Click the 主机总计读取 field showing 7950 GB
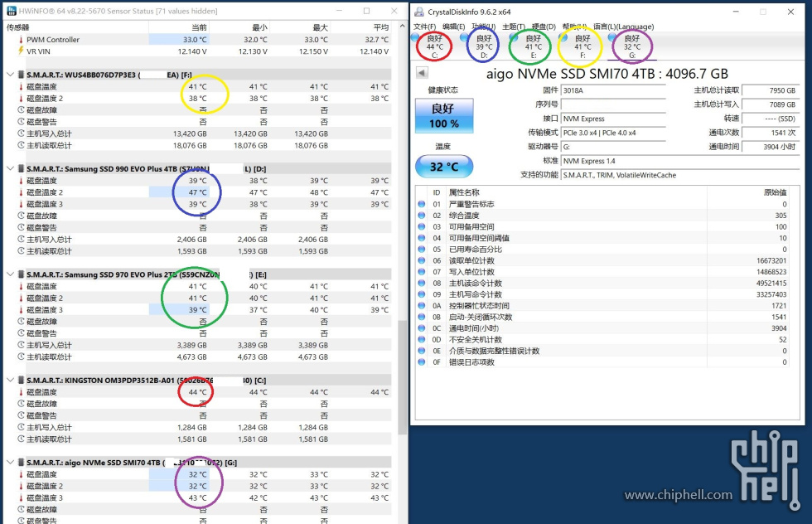Viewport: 812px width, 524px height. pyautogui.click(x=770, y=90)
